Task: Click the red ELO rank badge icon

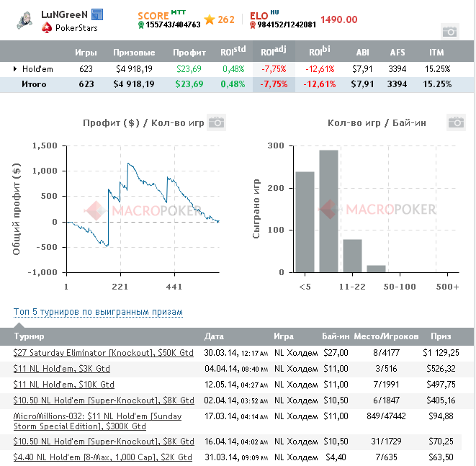Action: [x=252, y=25]
